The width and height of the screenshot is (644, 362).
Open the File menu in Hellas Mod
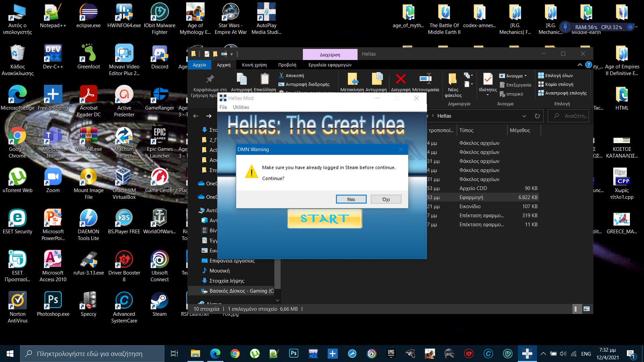(223, 107)
